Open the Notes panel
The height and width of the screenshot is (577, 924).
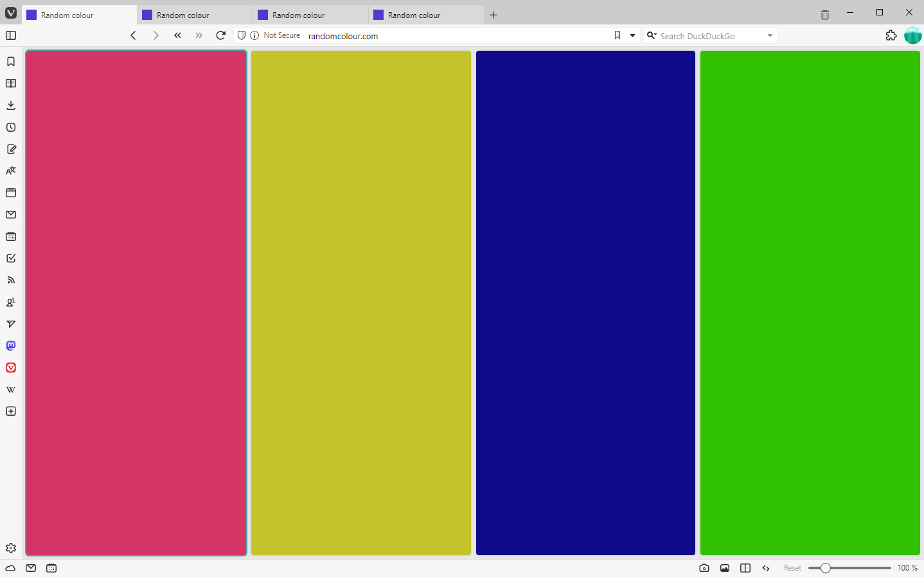click(11, 149)
